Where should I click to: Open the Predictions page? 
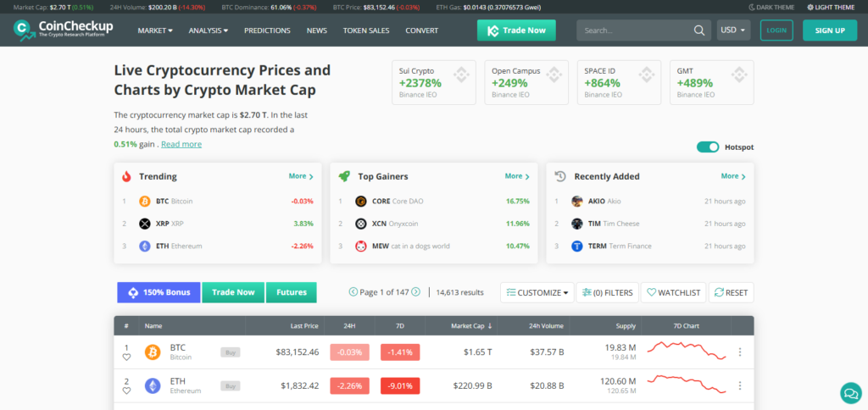267,30
